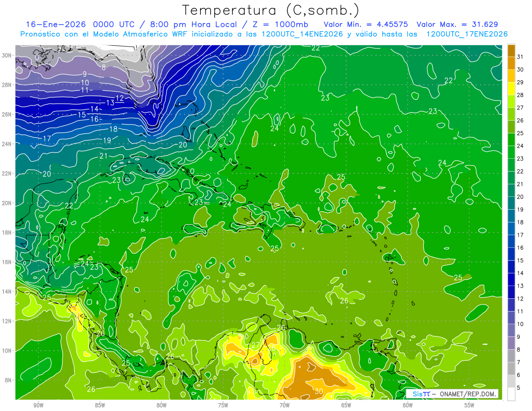Screen dimensions: 532x411
Task: Click the "1200UTC_17ENE2026" valid-until time text
Action: [x=467, y=34]
